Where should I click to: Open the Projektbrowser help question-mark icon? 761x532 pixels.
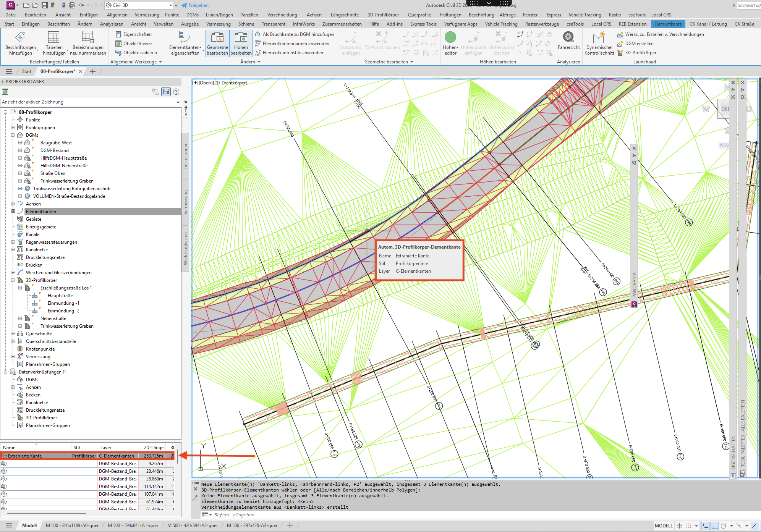pos(176,92)
